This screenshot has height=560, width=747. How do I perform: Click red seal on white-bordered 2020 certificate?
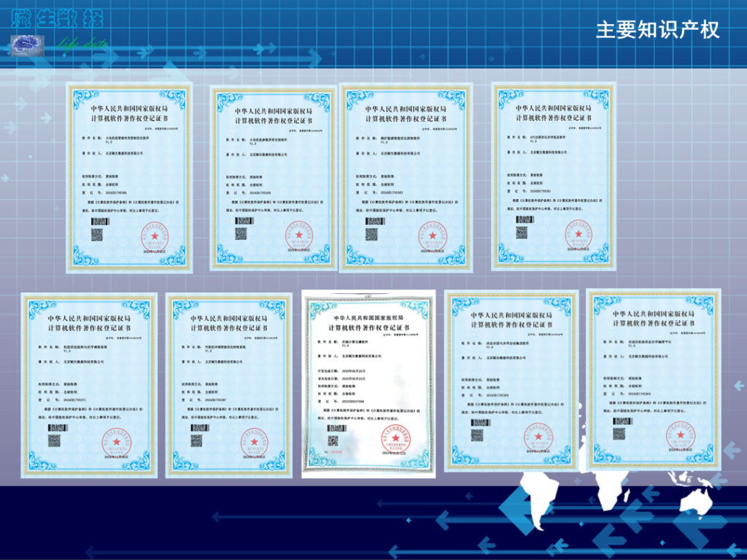click(x=395, y=439)
